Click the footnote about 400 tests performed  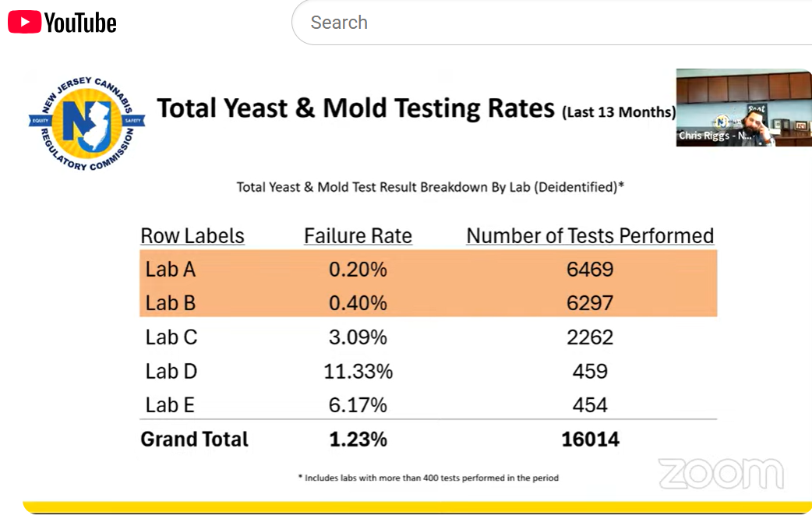[x=429, y=478]
